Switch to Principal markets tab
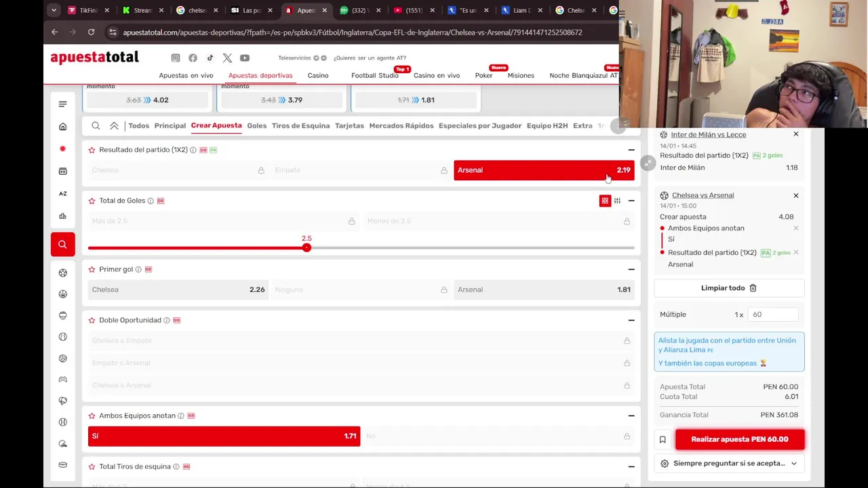 coord(170,125)
